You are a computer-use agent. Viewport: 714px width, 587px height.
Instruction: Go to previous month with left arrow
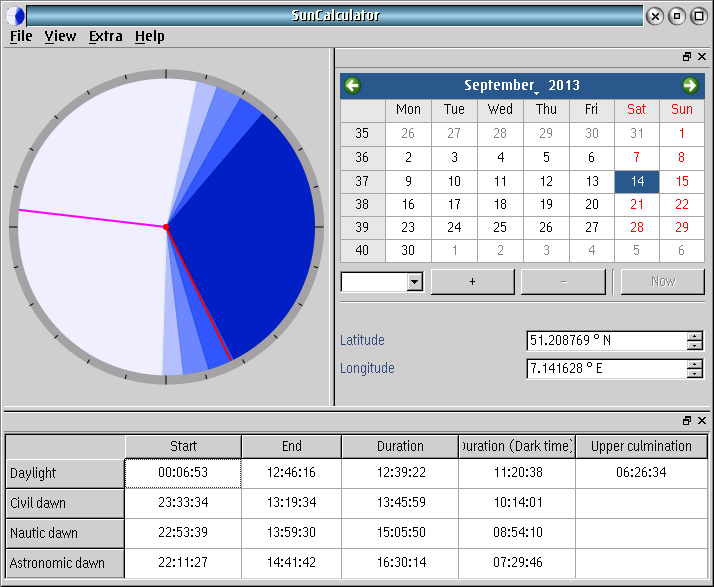352,85
